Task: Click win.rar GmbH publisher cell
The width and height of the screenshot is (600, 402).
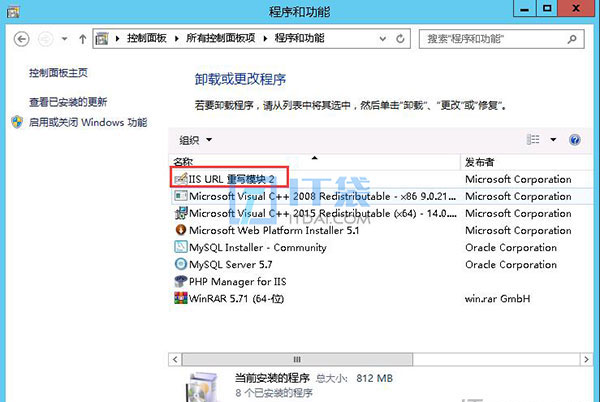Action: [497, 299]
